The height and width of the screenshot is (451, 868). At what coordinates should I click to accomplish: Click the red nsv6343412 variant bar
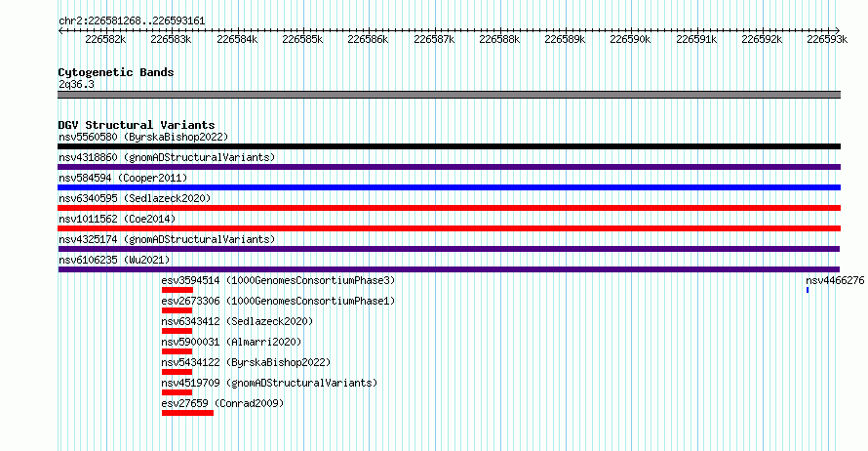pyautogui.click(x=177, y=331)
